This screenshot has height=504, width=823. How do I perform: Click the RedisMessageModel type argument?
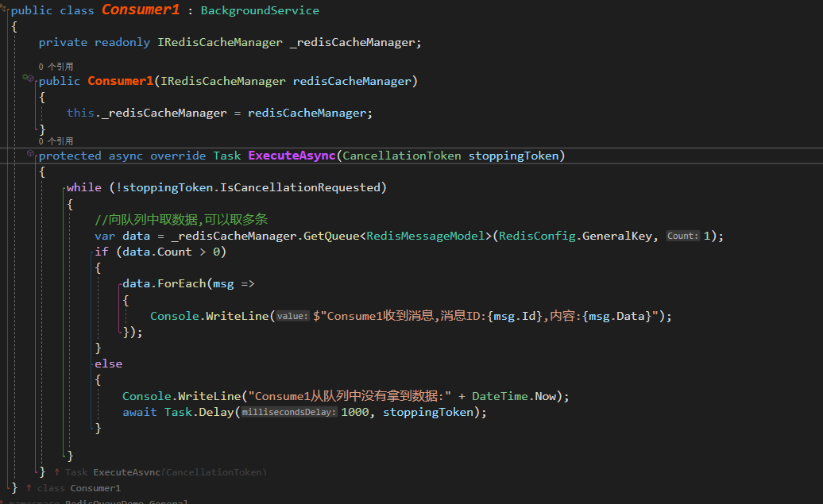coord(425,236)
